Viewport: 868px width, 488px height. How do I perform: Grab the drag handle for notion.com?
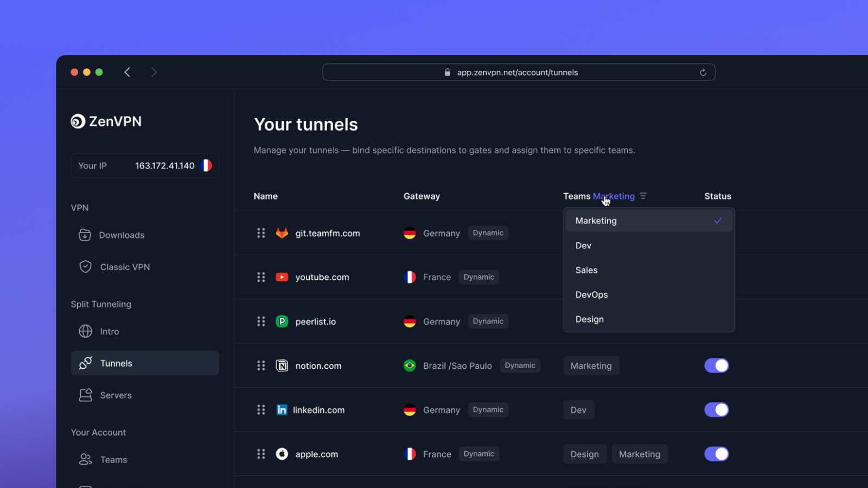pyautogui.click(x=261, y=365)
